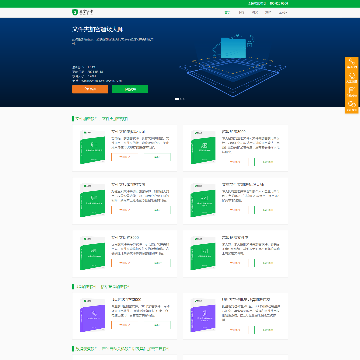Click the green-outlined button in the first product card

[157, 157]
